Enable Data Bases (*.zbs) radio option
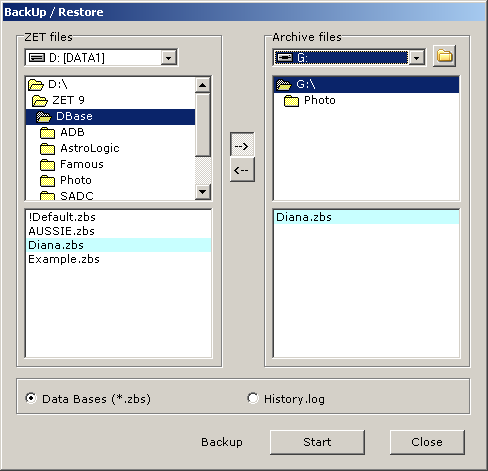Viewport: 488px width, 471px height. (x=31, y=398)
